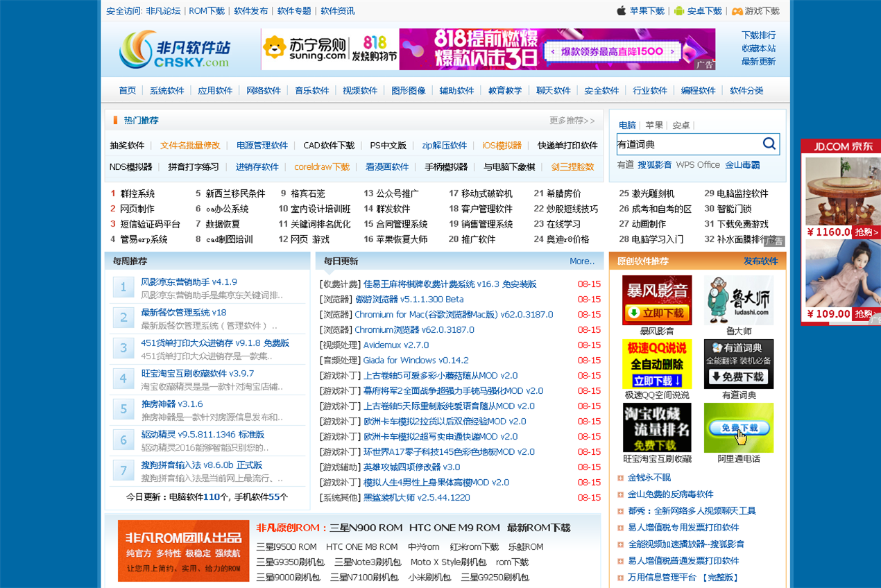Open the 下载排行 link

click(x=759, y=35)
